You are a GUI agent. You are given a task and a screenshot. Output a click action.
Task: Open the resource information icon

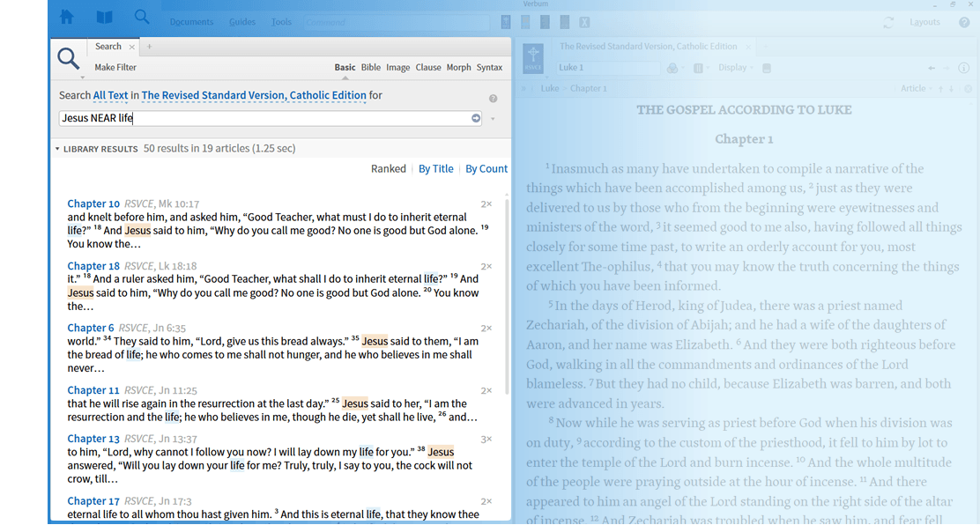(x=964, y=68)
